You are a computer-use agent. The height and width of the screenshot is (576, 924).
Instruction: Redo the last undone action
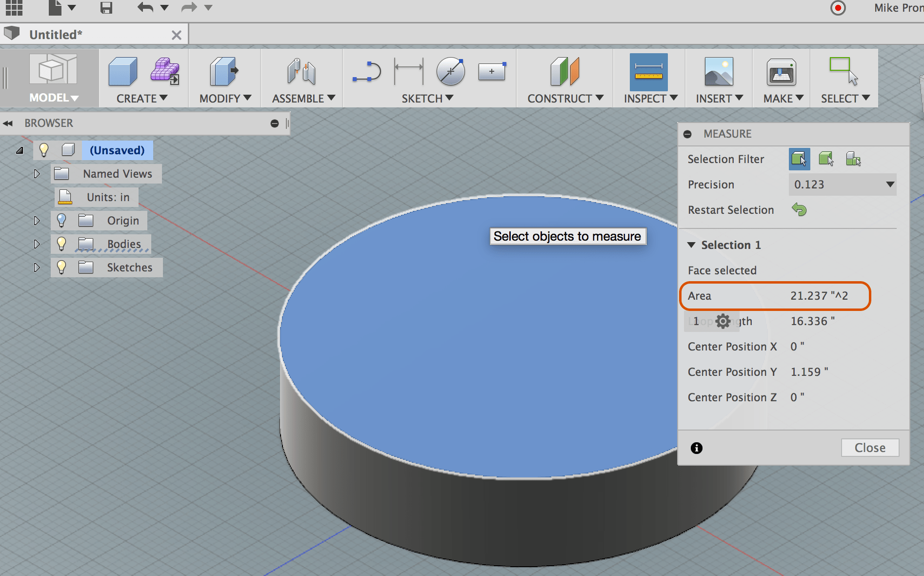coord(189,7)
